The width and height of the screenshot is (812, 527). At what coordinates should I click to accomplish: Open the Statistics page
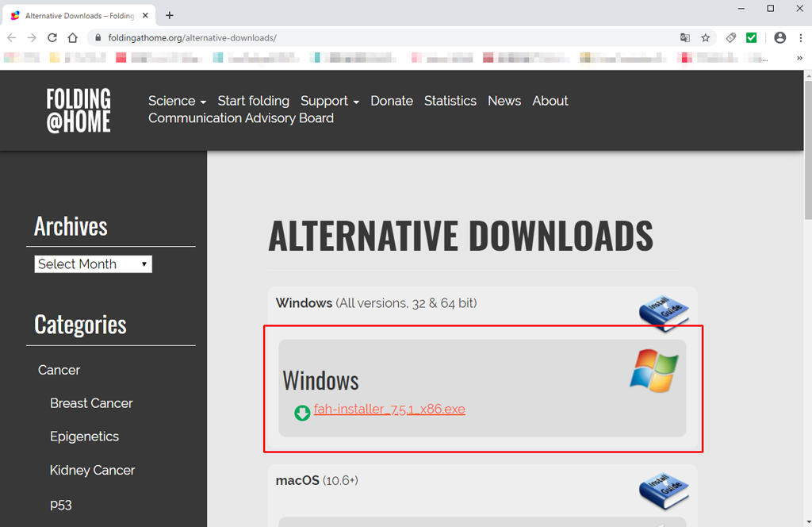coord(450,101)
